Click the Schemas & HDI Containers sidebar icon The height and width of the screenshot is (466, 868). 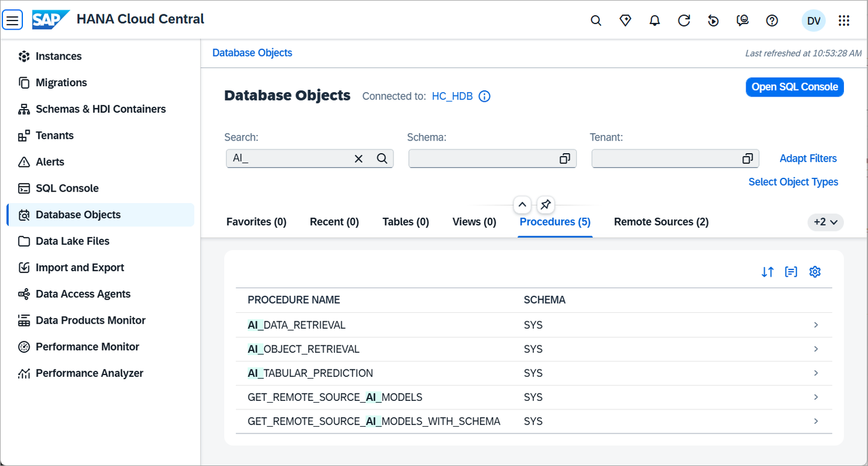[24, 109]
